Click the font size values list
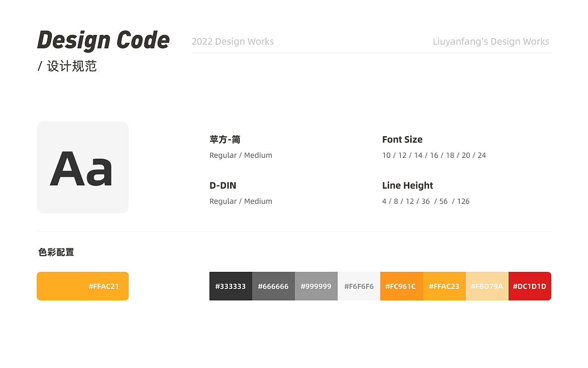588x368 pixels. point(434,155)
